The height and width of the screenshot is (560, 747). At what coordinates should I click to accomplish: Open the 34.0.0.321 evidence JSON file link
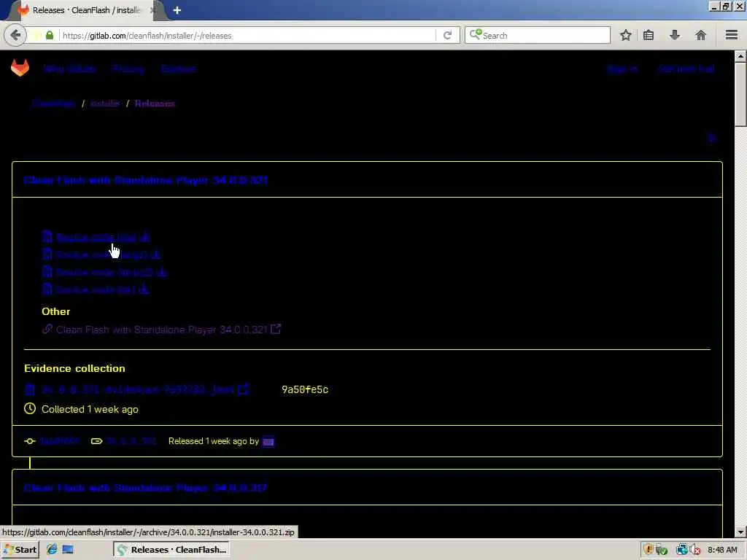coord(138,389)
